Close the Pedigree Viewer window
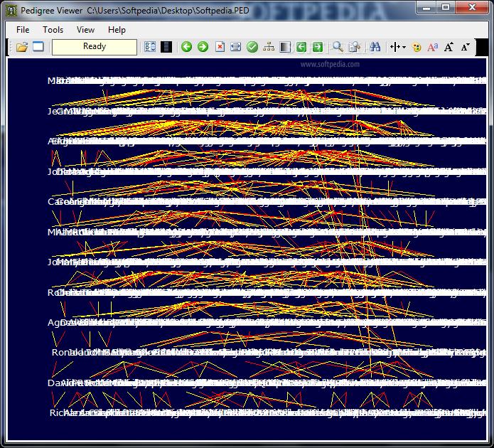The width and height of the screenshot is (494, 448). [x=472, y=8]
